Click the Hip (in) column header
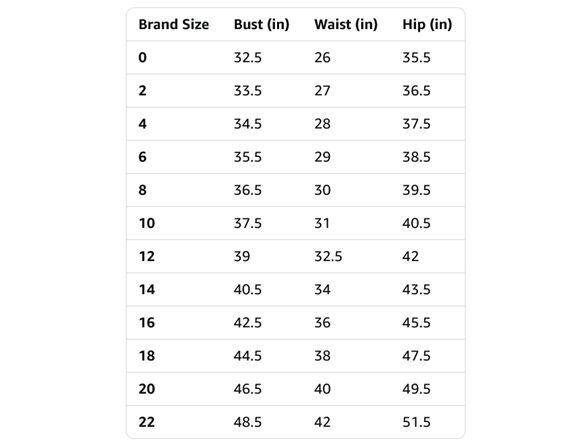This screenshot has height=441, width=588. [x=427, y=24]
